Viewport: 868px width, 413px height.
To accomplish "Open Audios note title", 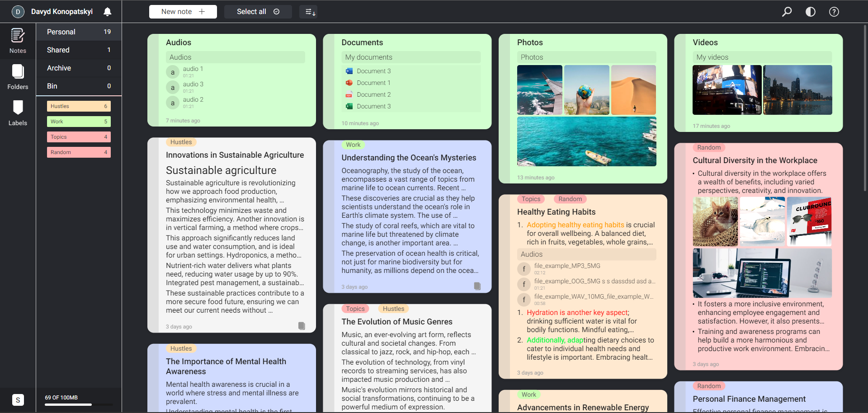I will [x=179, y=42].
